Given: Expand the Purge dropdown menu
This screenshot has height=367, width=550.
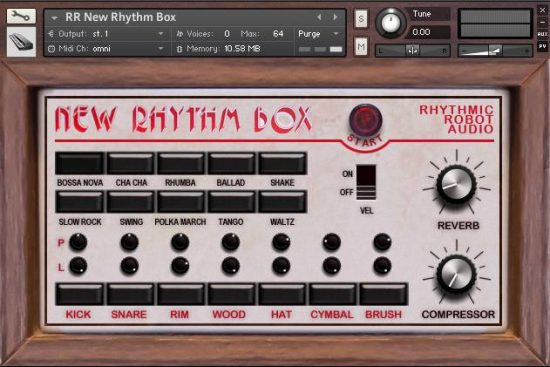Looking at the screenshot, I should pos(318,34).
